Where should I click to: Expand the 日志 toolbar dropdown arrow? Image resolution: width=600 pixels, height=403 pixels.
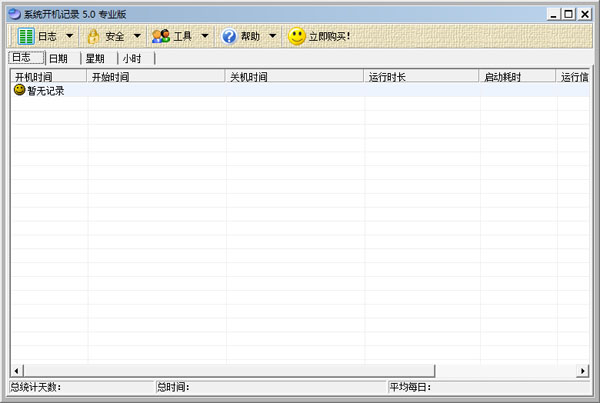click(x=69, y=36)
